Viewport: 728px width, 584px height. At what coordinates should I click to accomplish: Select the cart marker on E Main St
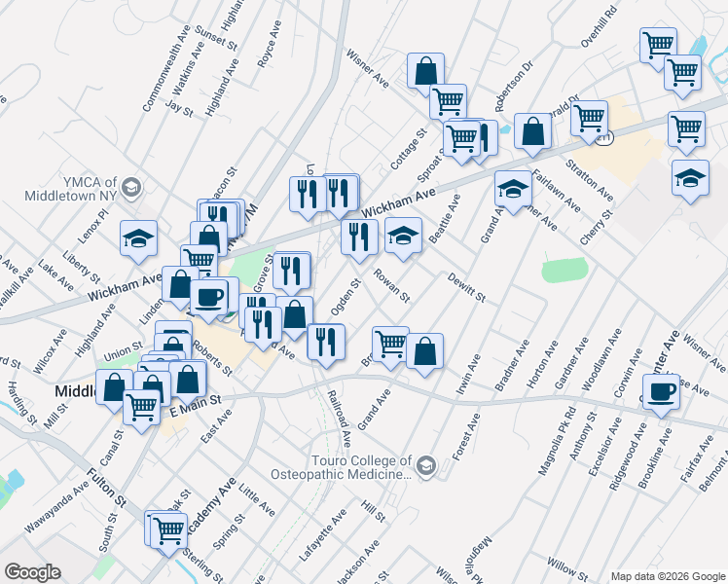[141, 409]
